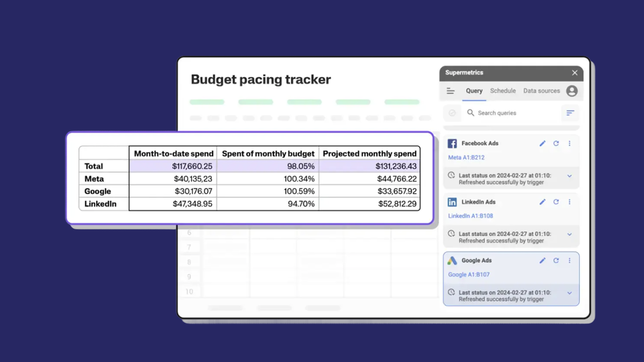
Task: Edit the LinkedIn Ads query
Action: (542, 202)
